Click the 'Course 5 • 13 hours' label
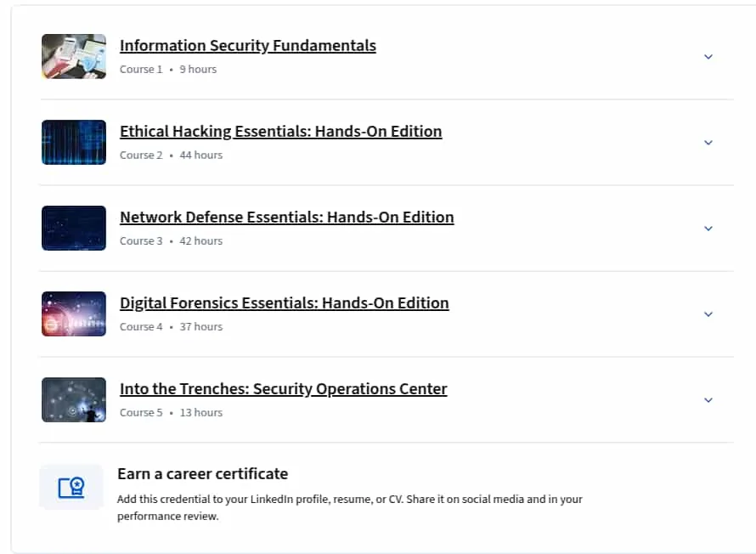 (x=171, y=413)
